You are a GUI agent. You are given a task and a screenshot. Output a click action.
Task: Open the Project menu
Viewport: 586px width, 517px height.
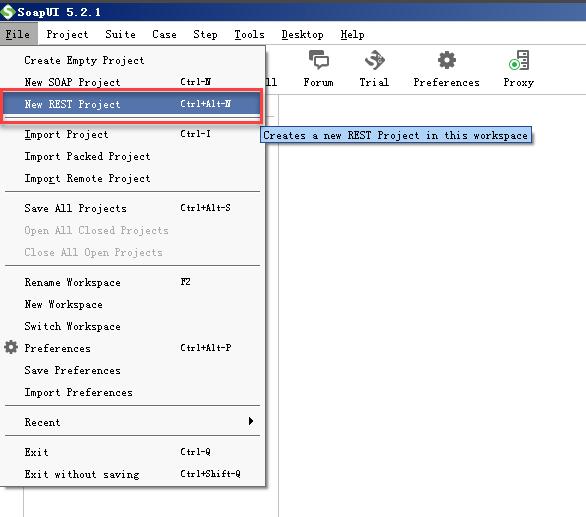click(x=67, y=34)
